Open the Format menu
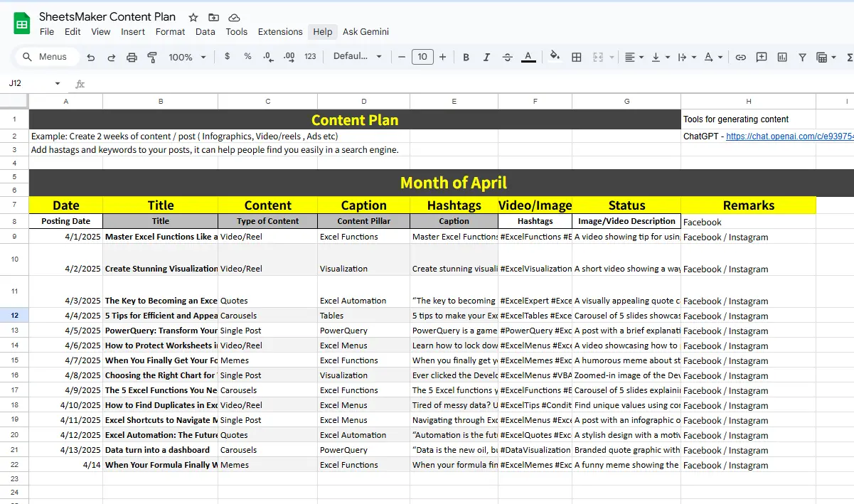The width and height of the screenshot is (854, 504). [x=170, y=32]
